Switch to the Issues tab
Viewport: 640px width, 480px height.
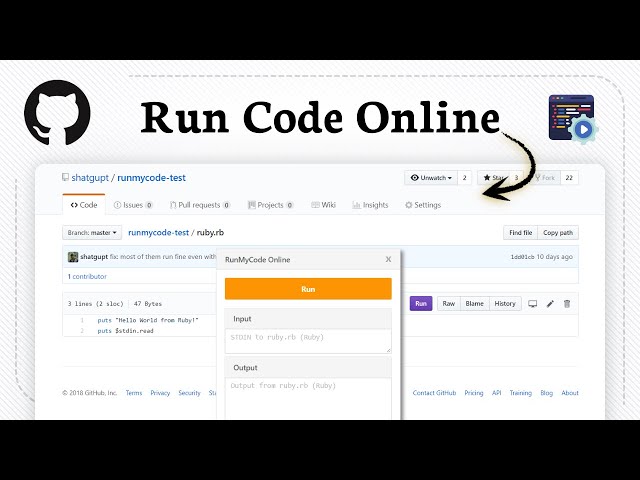click(x=133, y=205)
